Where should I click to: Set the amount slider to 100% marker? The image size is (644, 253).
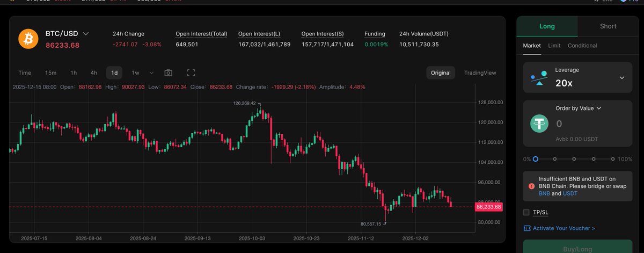pyautogui.click(x=613, y=159)
